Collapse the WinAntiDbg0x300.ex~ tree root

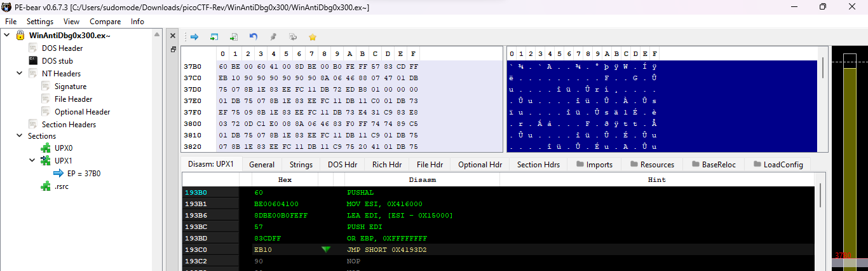coord(7,36)
